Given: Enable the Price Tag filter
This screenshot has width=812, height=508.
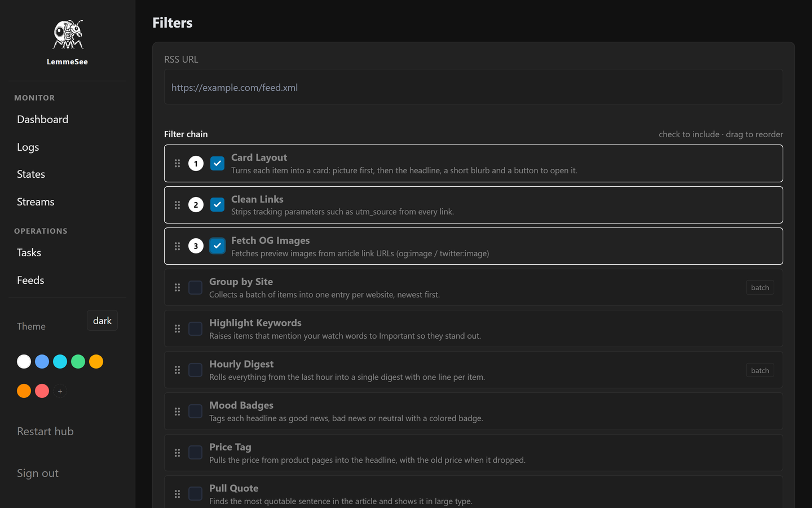Looking at the screenshot, I should pos(195,453).
